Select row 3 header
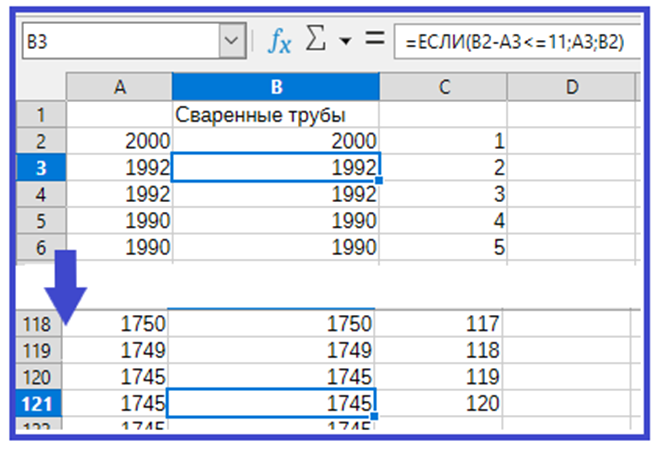661x453 pixels. point(42,167)
